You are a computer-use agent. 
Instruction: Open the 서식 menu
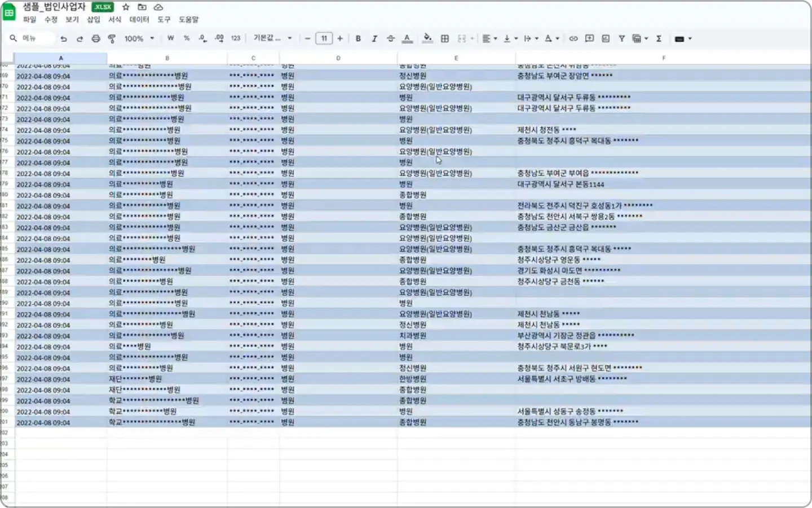click(x=114, y=20)
